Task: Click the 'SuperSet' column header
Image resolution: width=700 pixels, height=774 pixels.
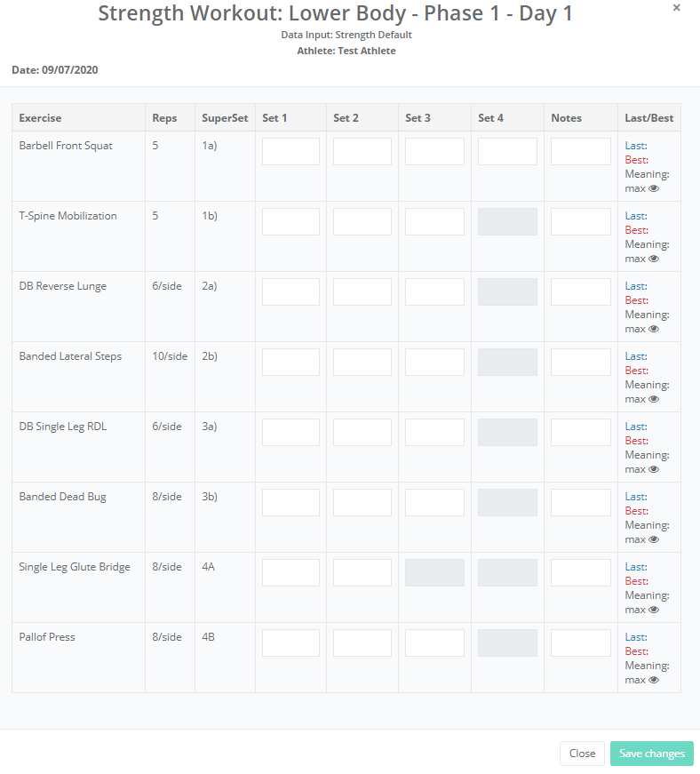Action: [225, 118]
